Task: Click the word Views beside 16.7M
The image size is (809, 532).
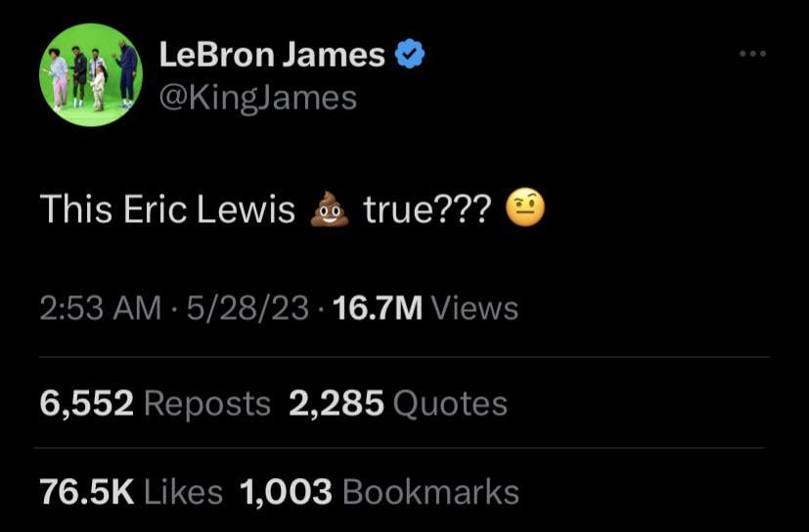Action: 474,308
